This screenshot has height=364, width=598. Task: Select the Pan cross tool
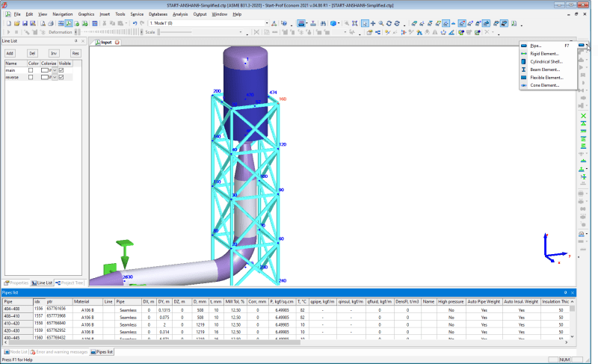[x=373, y=23]
